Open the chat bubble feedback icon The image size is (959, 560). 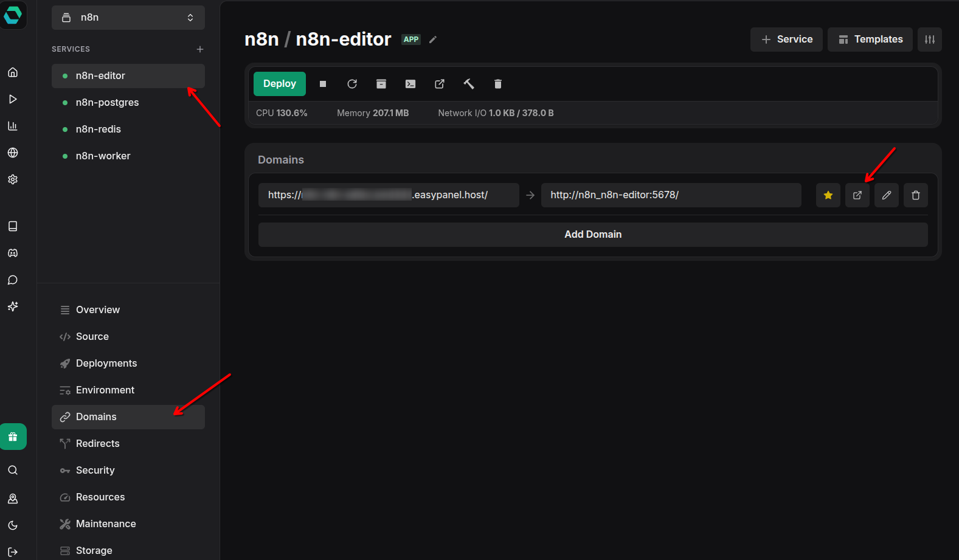pos(13,280)
